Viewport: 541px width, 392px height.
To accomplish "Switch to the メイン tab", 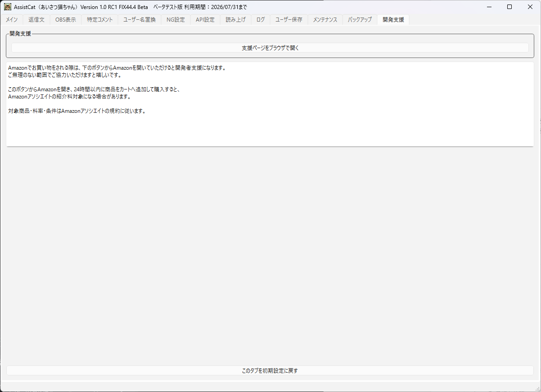I will [x=12, y=20].
